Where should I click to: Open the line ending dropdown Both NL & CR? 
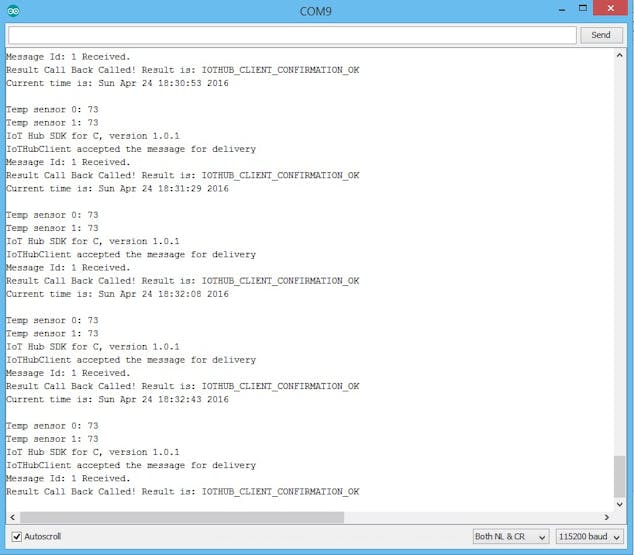click(x=511, y=537)
